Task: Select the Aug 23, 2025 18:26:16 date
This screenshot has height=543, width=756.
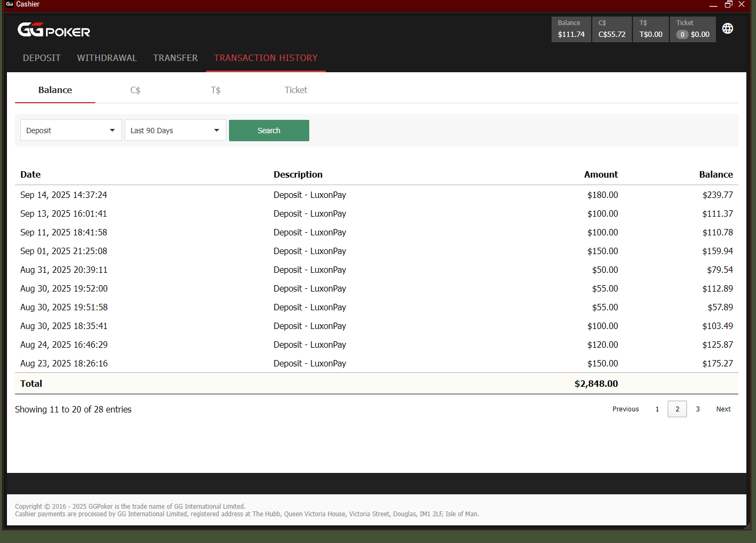Action: (x=64, y=363)
